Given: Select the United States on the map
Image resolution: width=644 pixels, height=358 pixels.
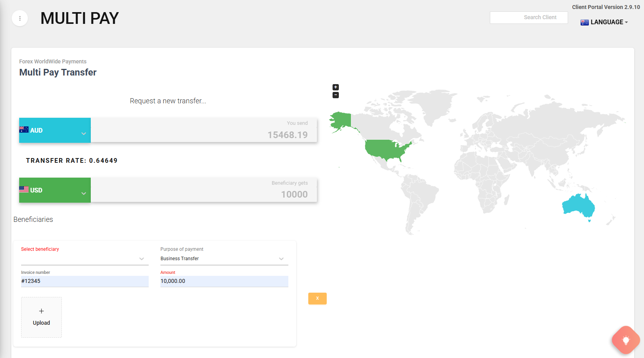Looking at the screenshot, I should 385,149.
